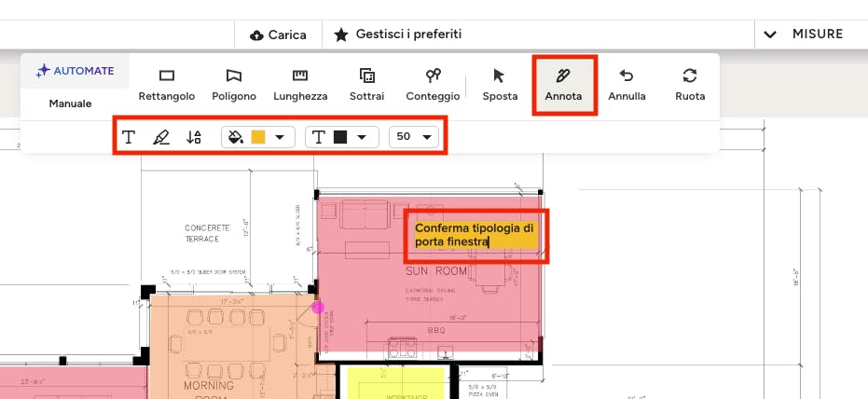Activate the Lunghezza measuring tool
Screen dimensions: 868x399
(x=299, y=84)
